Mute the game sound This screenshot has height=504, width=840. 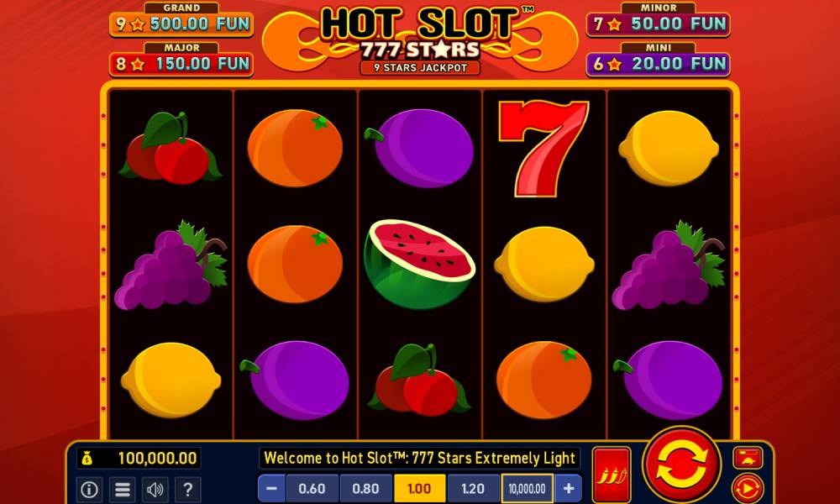(x=155, y=489)
